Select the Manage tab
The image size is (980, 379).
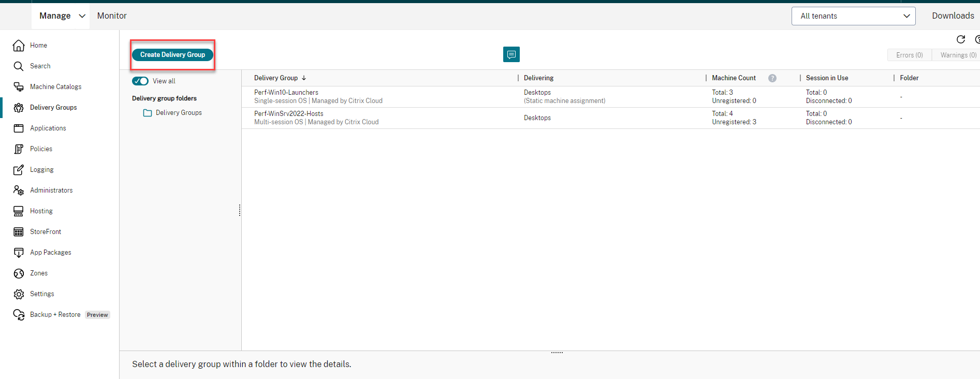pos(61,16)
